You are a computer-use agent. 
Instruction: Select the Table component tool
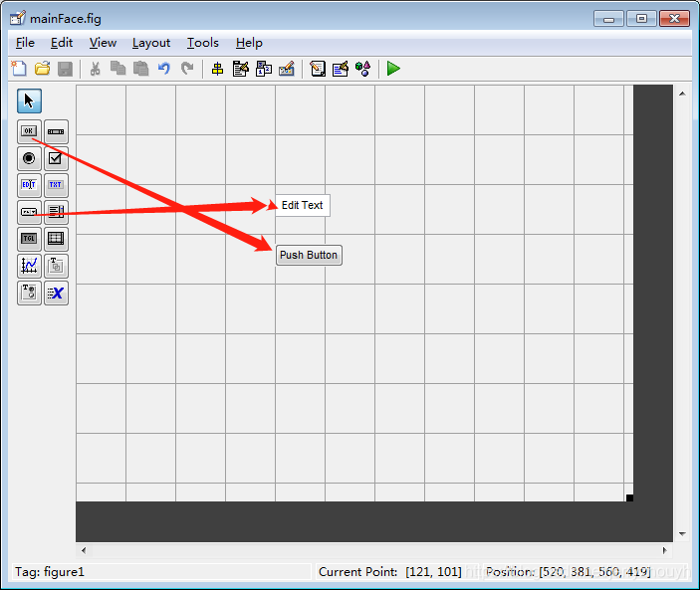56,239
